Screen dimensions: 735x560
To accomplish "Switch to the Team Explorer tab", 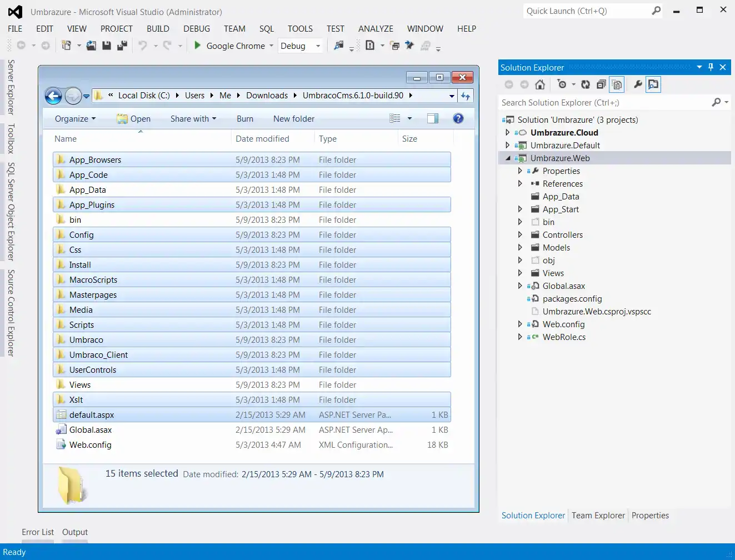I will 598,516.
